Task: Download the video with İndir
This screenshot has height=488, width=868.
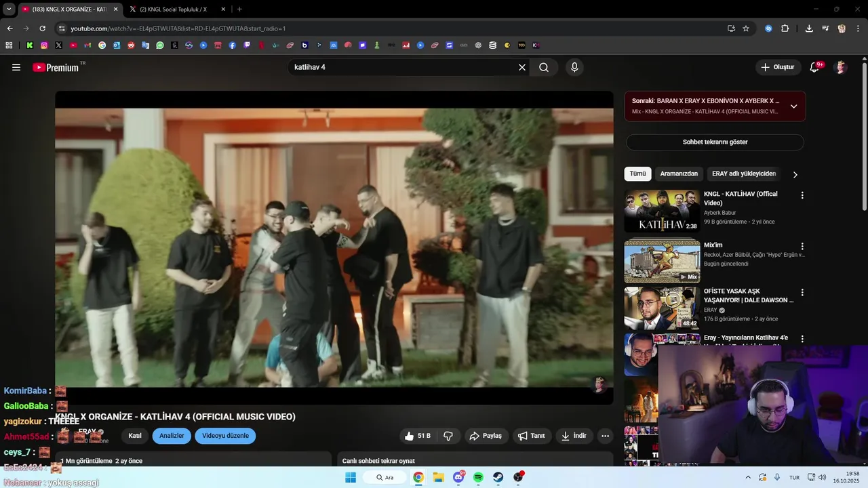Action: 574,436
